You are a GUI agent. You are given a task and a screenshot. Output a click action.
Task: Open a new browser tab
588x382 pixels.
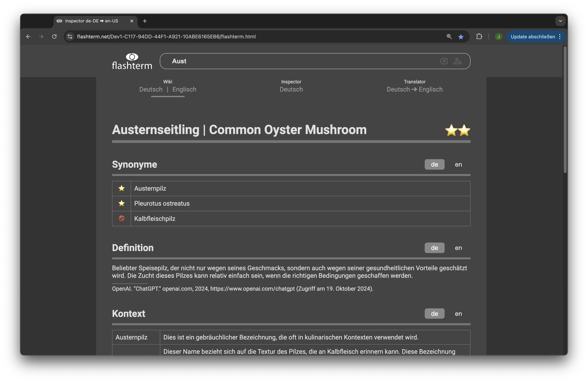pyautogui.click(x=145, y=21)
